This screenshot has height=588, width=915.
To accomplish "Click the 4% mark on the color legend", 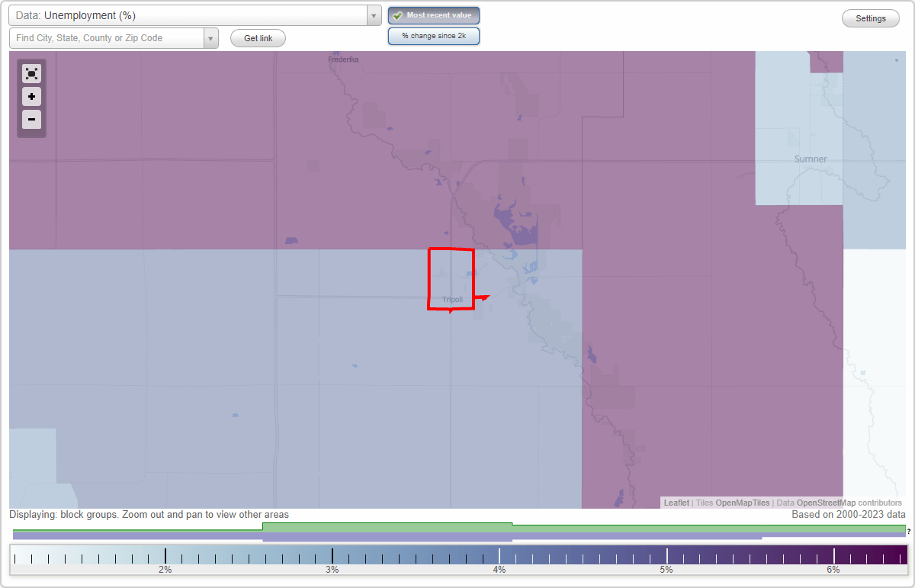I will [x=499, y=556].
